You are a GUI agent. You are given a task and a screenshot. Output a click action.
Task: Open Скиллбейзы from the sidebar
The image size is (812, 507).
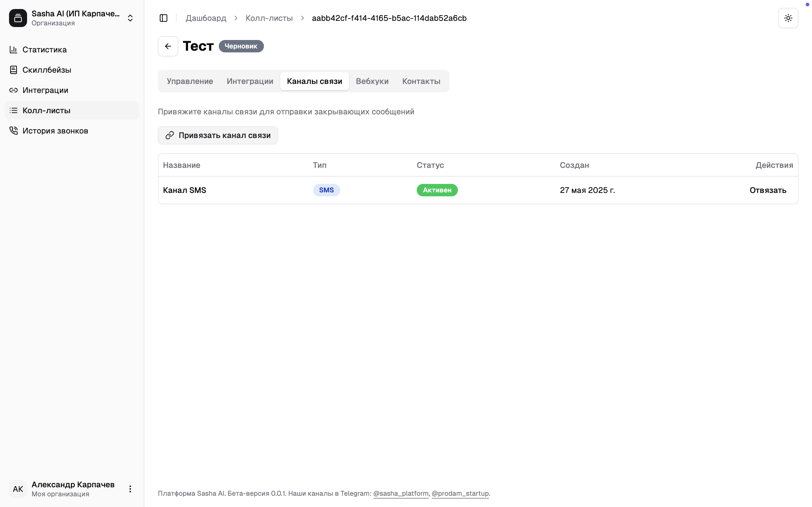click(x=47, y=70)
